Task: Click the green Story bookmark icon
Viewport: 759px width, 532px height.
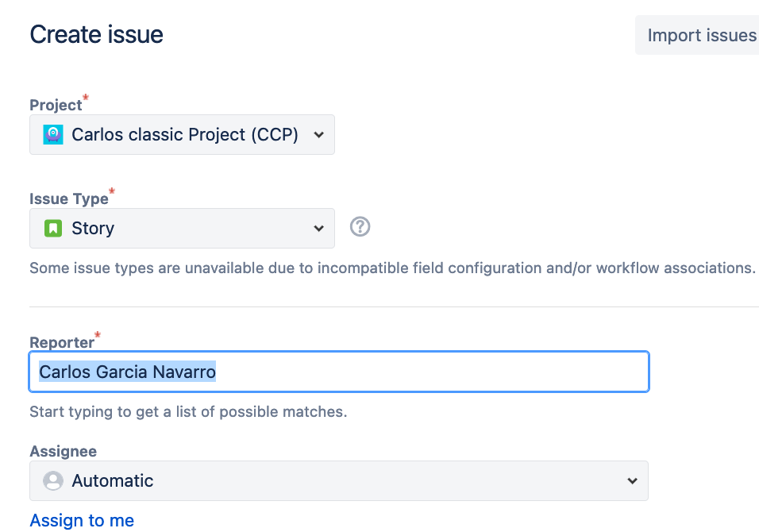Action: (53, 229)
